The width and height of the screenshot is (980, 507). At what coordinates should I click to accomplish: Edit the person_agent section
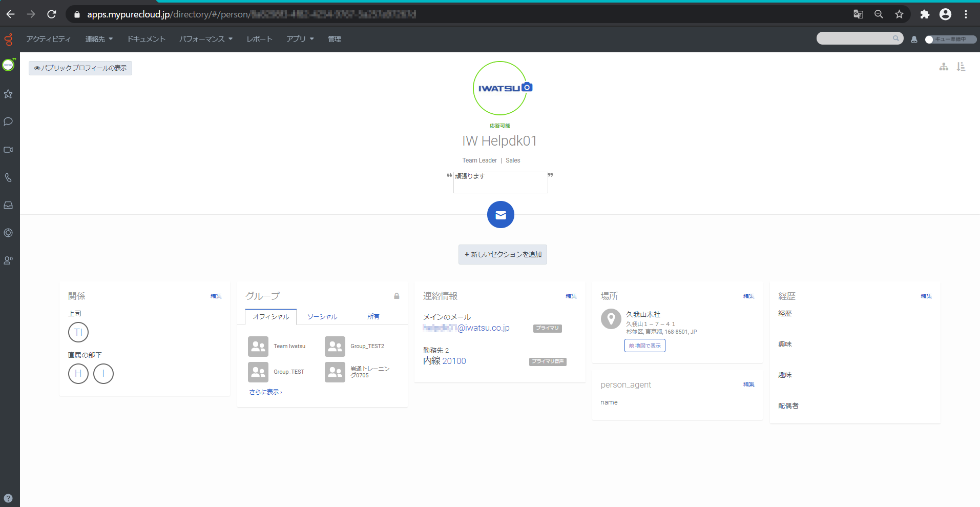[749, 384]
